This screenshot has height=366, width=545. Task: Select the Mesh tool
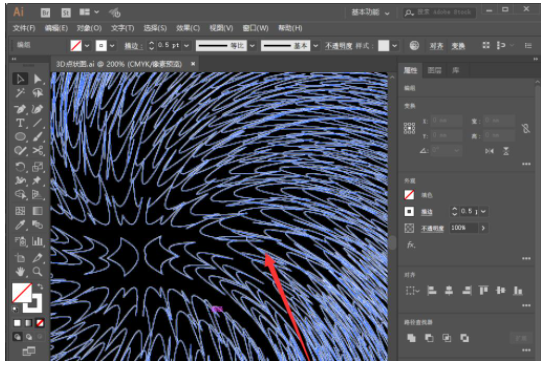point(20,211)
